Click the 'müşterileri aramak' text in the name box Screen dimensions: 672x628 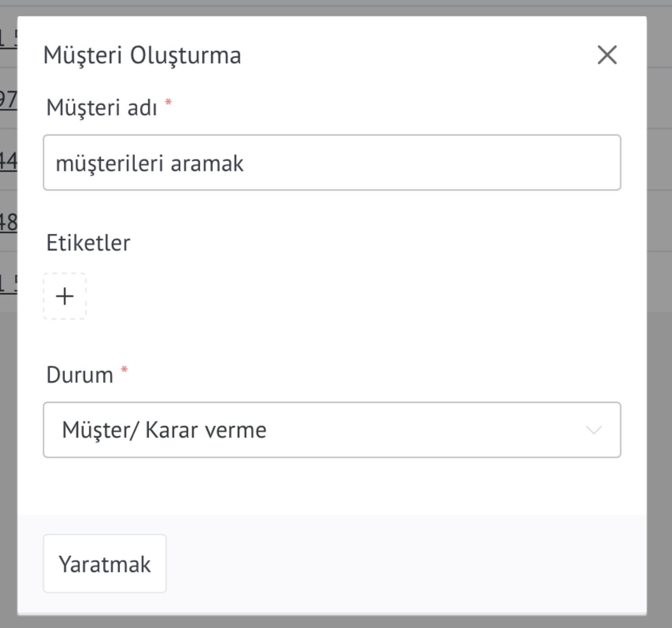click(149, 163)
